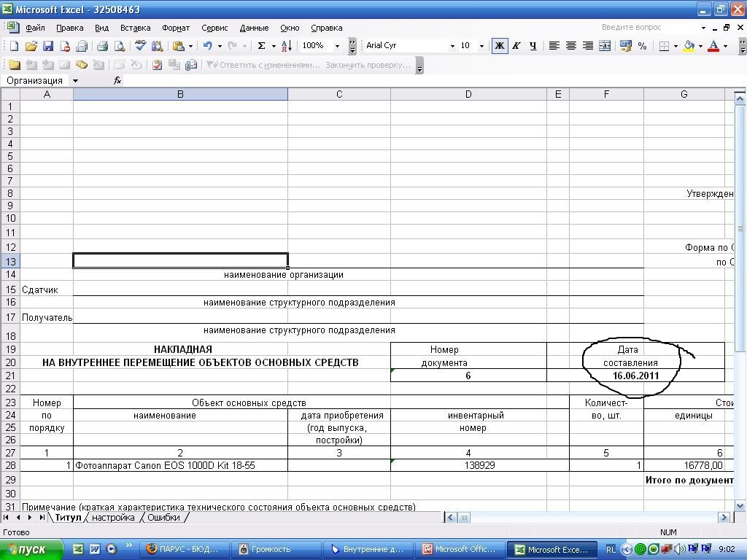Toggle Bold (Ж) formatting
Screen dimensions: 747x560
click(x=499, y=46)
